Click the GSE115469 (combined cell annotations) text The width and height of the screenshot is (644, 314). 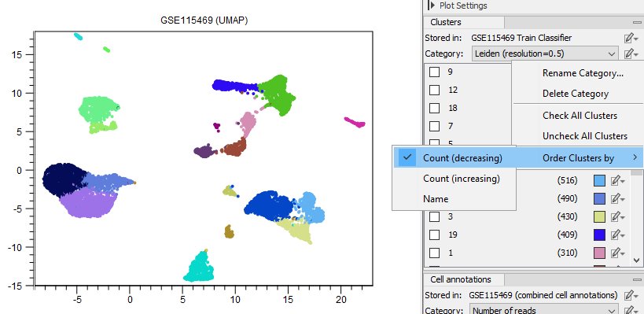coord(544,295)
